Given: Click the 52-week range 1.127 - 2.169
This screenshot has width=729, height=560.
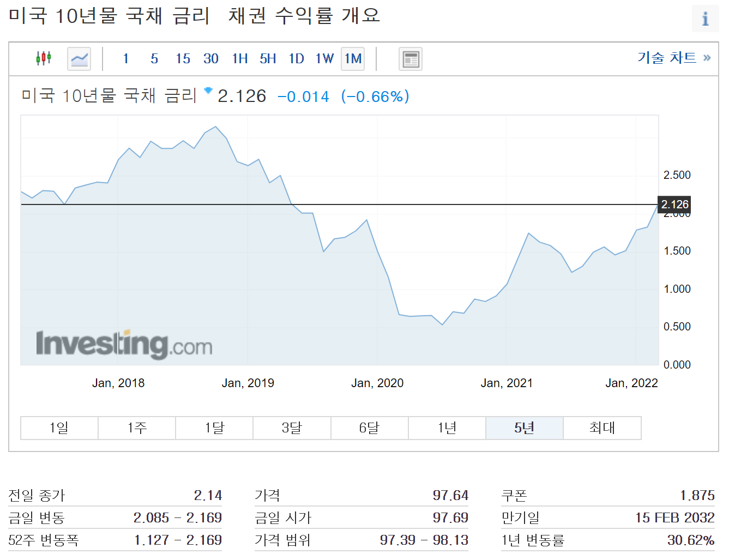Looking at the screenshot, I should 178,540.
